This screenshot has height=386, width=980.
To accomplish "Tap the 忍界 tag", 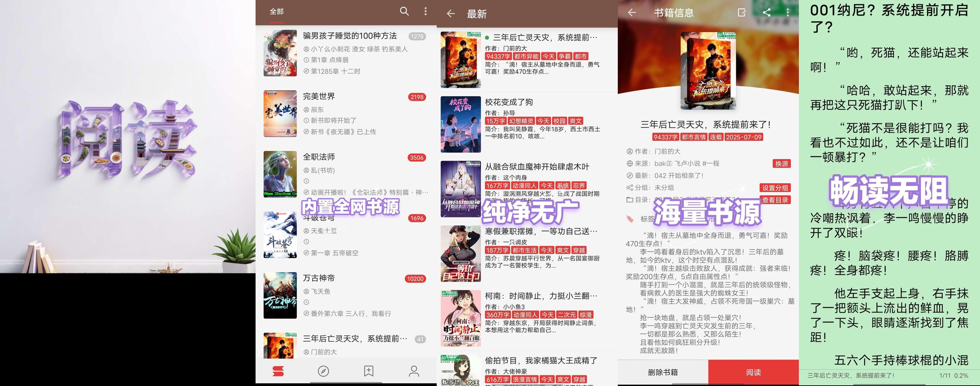I will pos(579,186).
